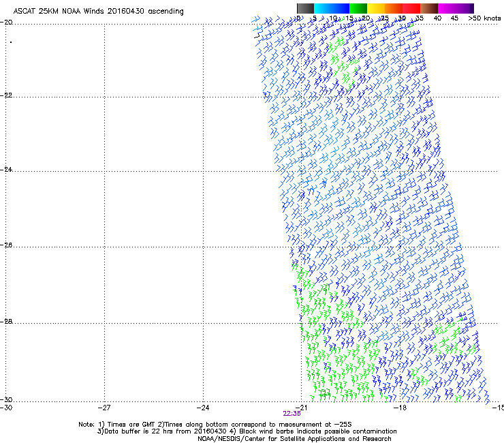Click the '-22' latitude axis label

coord(6,95)
